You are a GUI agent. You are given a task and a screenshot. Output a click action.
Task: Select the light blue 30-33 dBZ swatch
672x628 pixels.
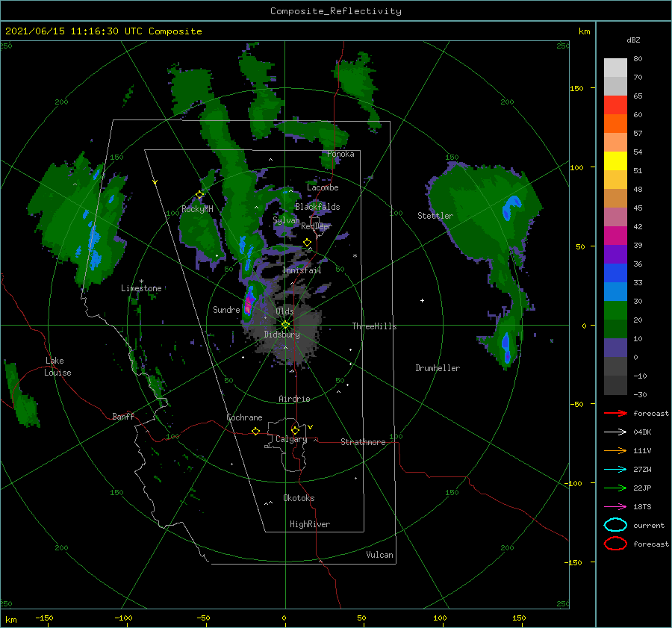coord(615,292)
